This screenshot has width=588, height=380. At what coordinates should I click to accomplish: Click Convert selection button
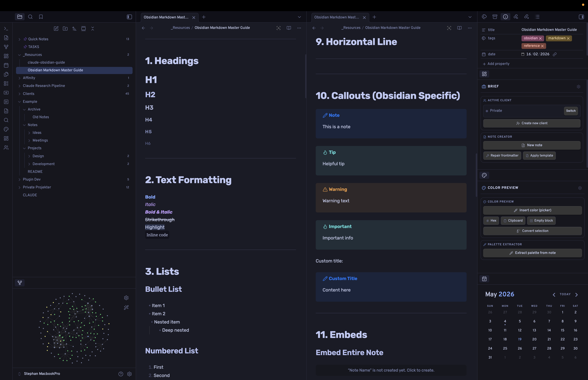tap(533, 231)
